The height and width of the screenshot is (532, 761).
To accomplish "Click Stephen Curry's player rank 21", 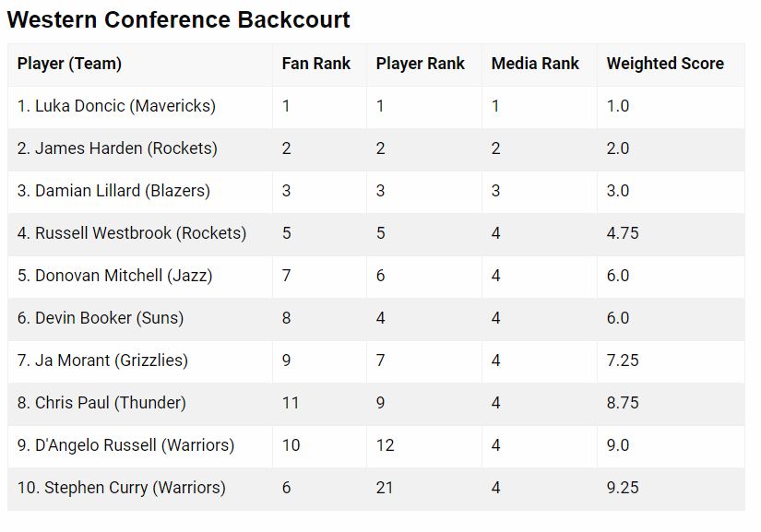I will (x=385, y=488).
